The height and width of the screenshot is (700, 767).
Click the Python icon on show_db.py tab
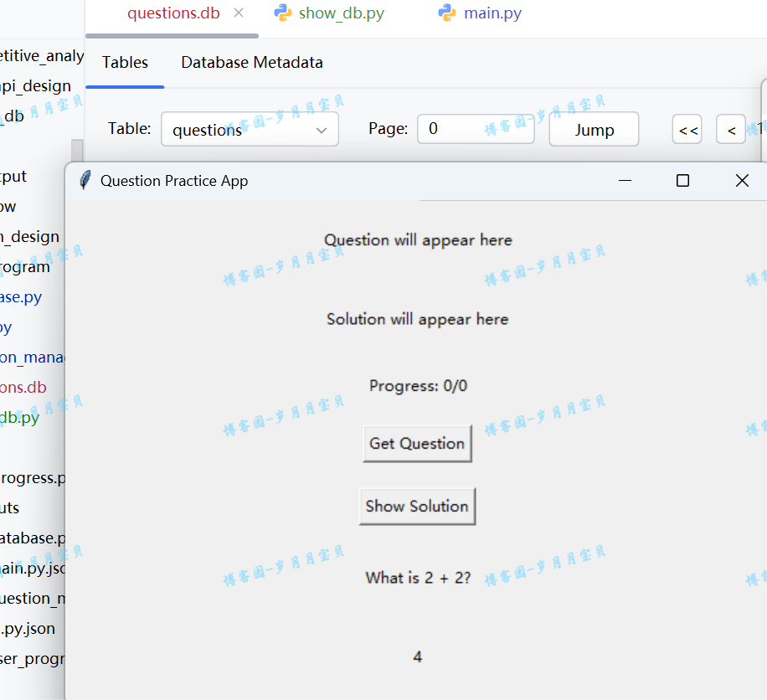(283, 13)
